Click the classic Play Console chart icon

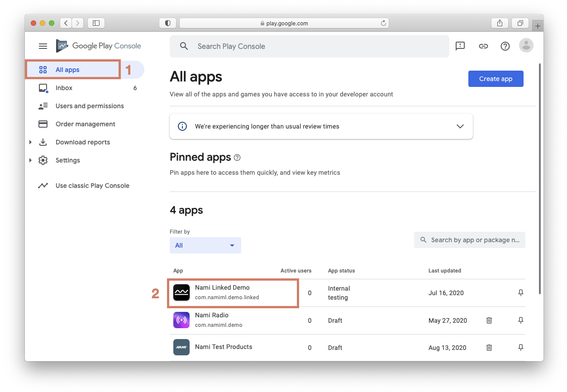coord(43,186)
